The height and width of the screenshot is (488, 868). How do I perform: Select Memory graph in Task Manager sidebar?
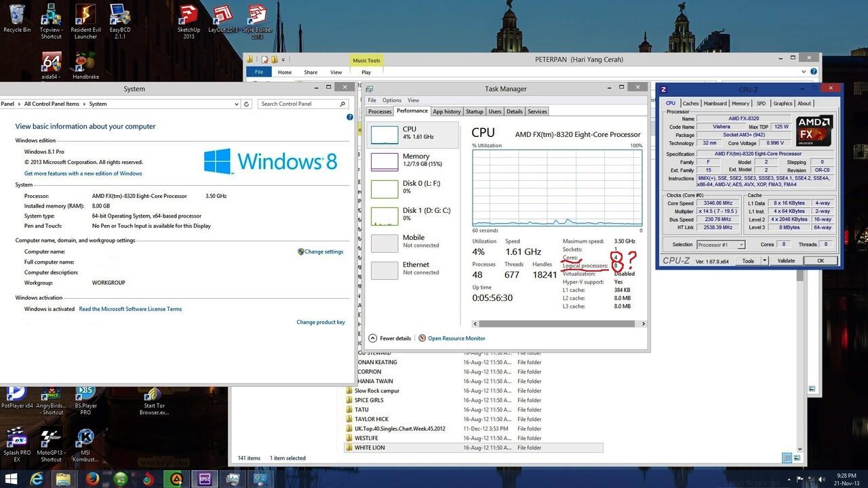412,161
